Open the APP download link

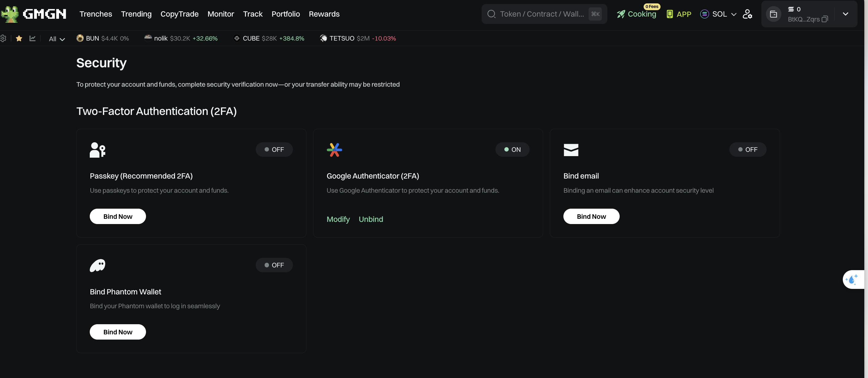tap(679, 14)
